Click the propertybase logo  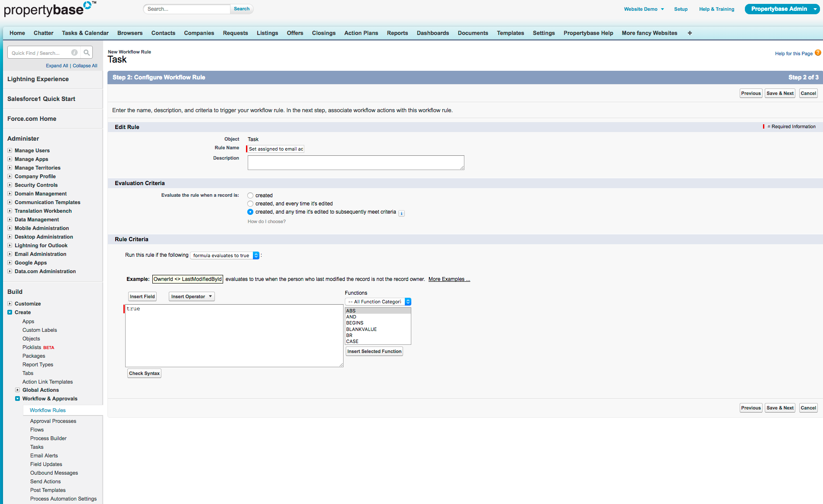[x=50, y=9]
